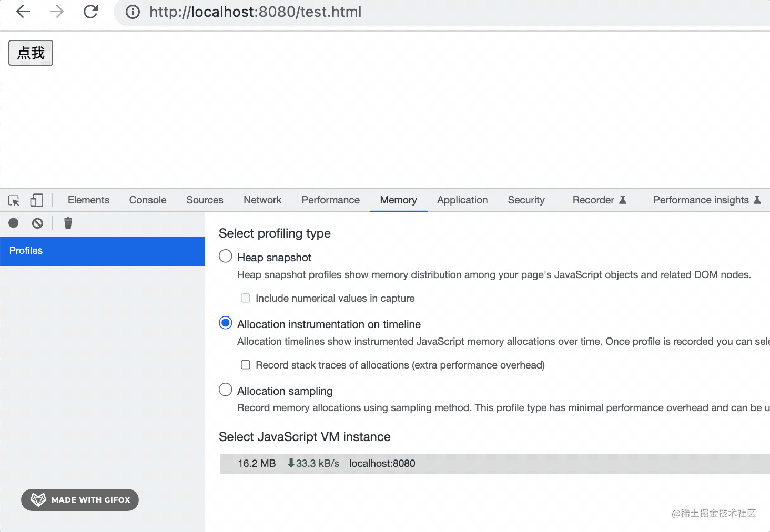Open the Recorder tab
770x532 pixels.
pos(599,200)
